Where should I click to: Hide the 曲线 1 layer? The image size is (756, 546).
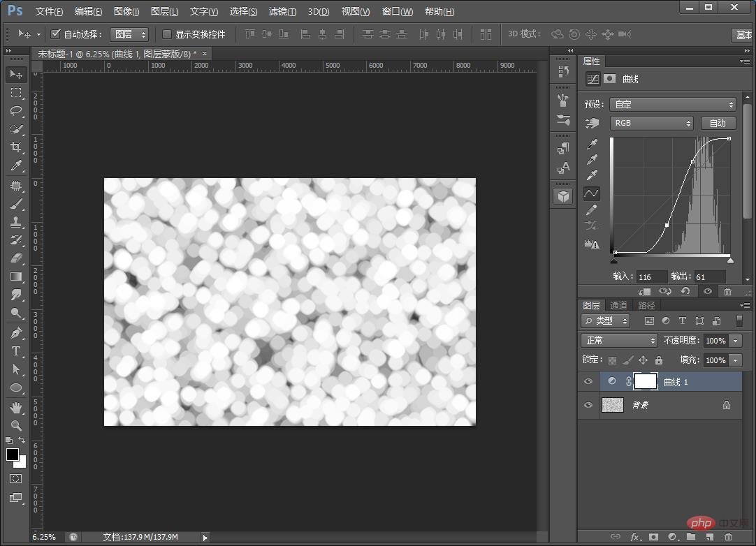coord(588,381)
